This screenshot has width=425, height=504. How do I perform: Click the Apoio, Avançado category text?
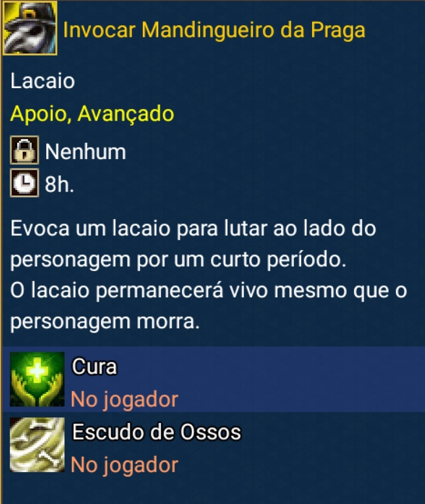point(92,115)
